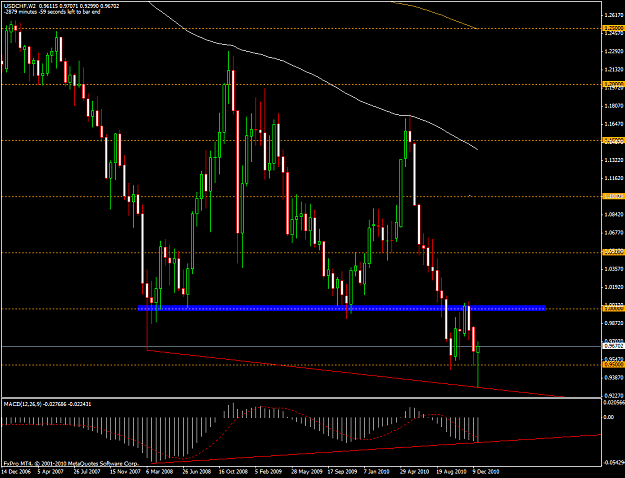Select the red descending trendline under price

[355, 373]
